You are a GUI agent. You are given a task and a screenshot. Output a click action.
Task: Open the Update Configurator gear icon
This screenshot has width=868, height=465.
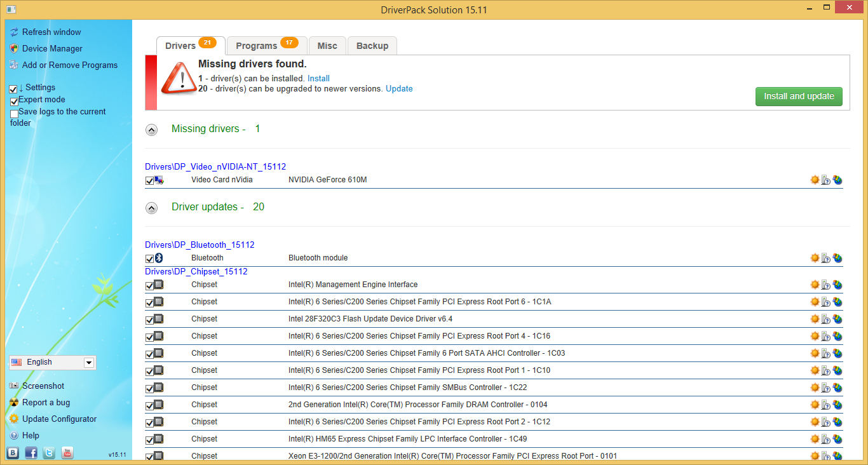[x=14, y=419]
